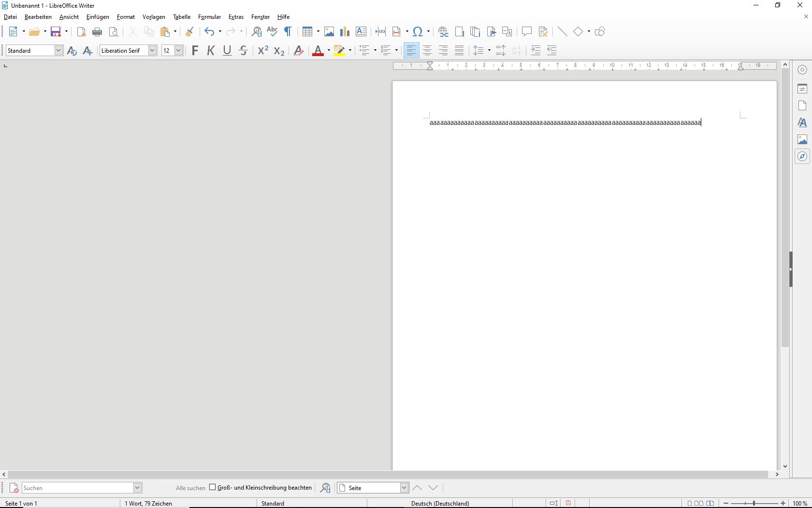Viewport: 812px width, 508px height.
Task: Open the Bearbeiten menu
Action: pyautogui.click(x=38, y=17)
